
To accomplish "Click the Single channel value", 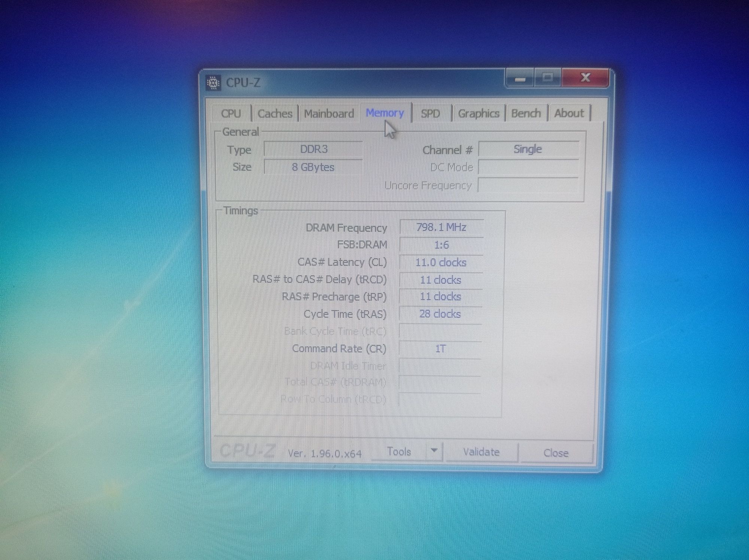I will click(x=528, y=149).
